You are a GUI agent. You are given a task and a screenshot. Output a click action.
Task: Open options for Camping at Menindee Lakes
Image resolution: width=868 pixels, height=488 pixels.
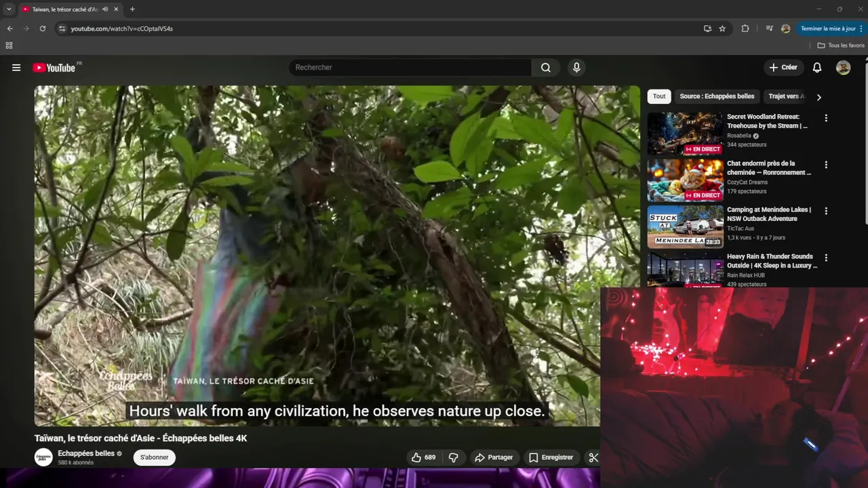826,211
